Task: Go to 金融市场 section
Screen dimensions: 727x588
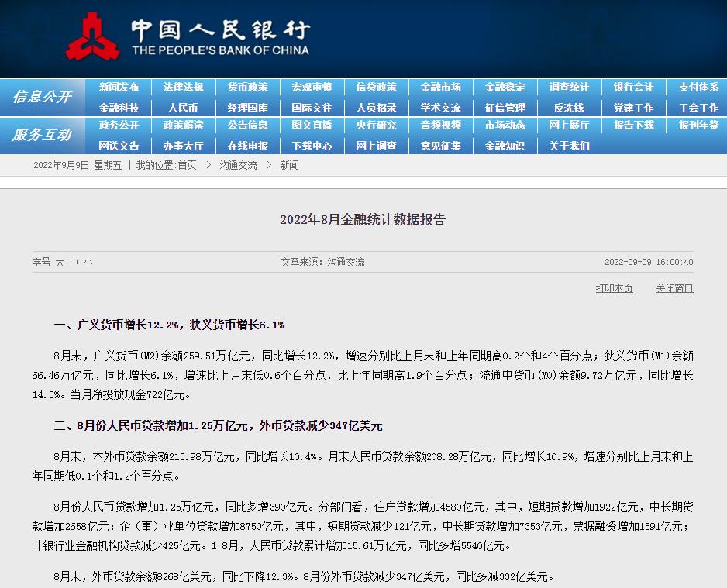Action: pyautogui.click(x=440, y=88)
